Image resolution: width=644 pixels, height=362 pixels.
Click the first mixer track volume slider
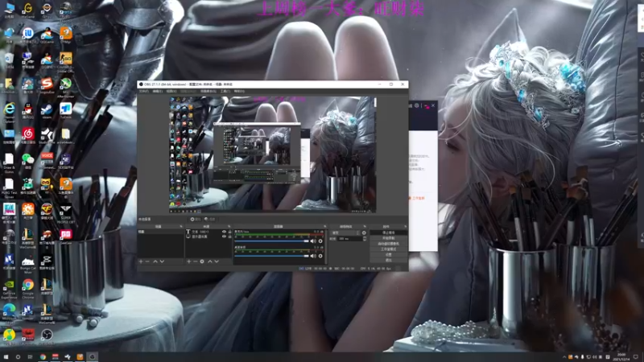pos(271,241)
